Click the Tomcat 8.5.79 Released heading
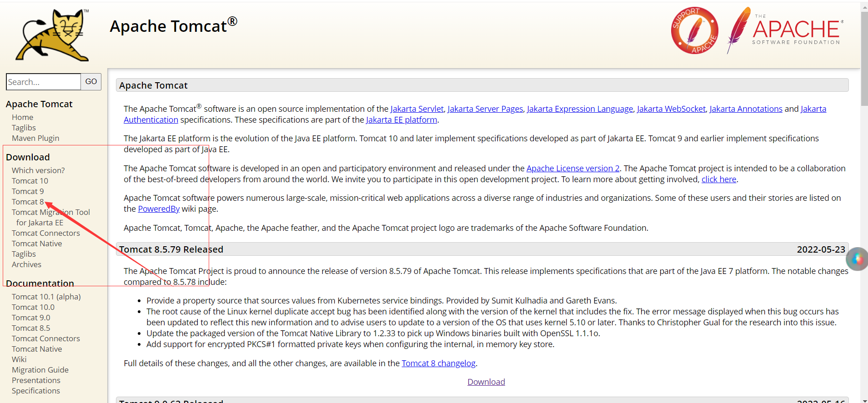Image resolution: width=868 pixels, height=403 pixels. pos(171,249)
